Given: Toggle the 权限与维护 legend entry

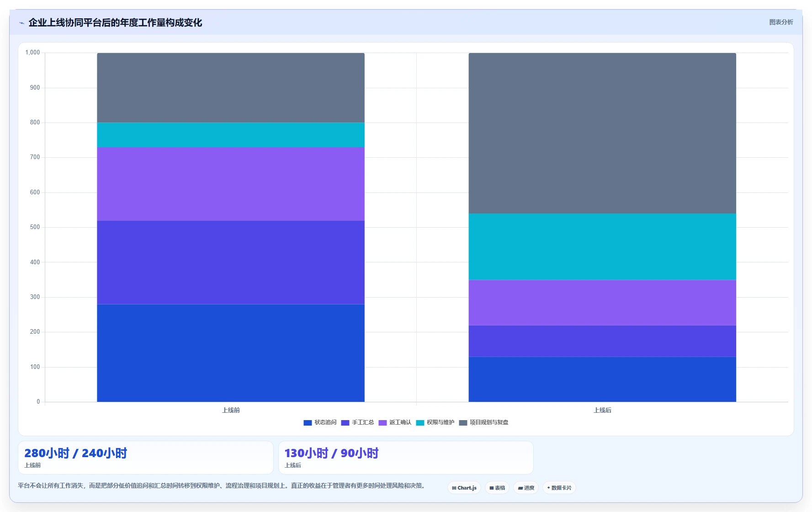Looking at the screenshot, I should click(435, 422).
